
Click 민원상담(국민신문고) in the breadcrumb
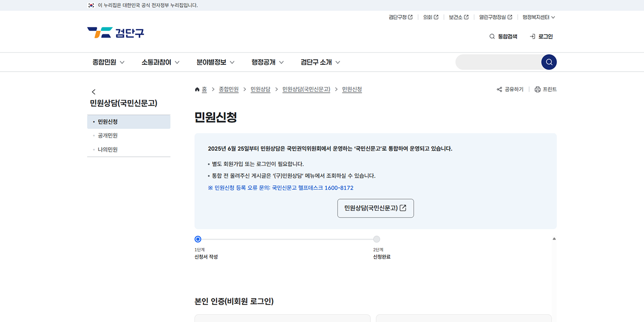(x=306, y=89)
